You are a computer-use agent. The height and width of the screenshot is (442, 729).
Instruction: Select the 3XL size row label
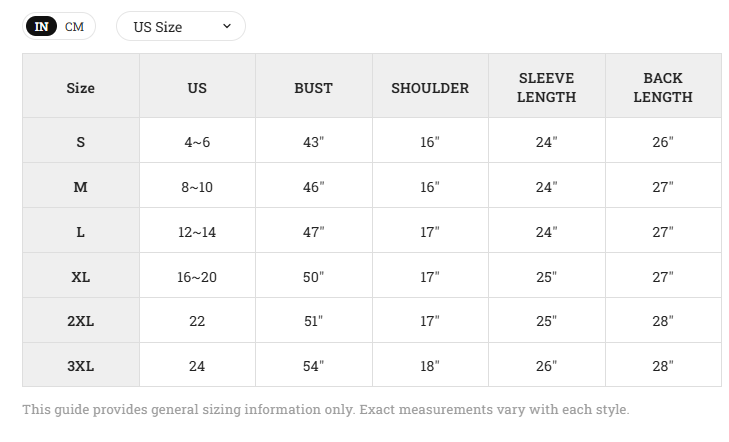(80, 366)
